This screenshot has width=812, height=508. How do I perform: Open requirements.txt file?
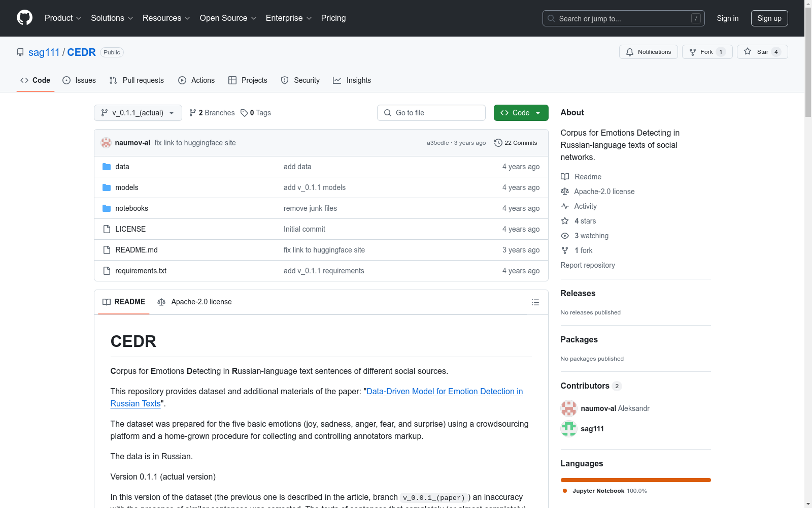(141, 271)
